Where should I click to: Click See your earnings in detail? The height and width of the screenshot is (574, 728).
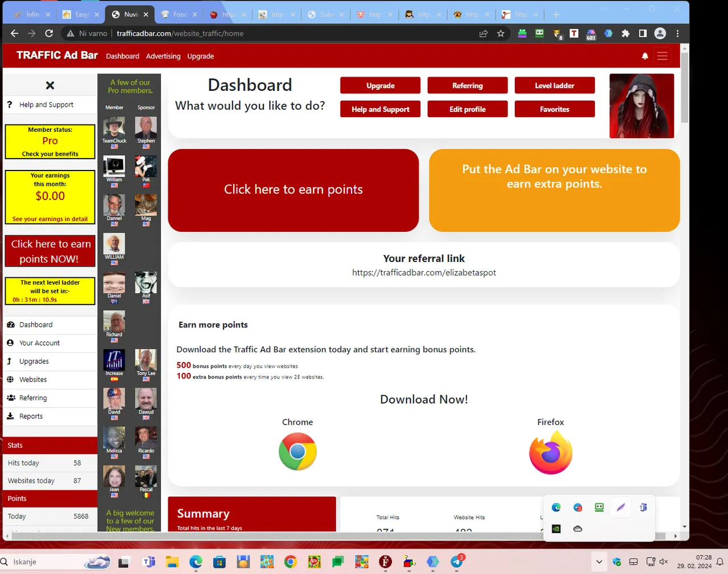[x=50, y=219]
